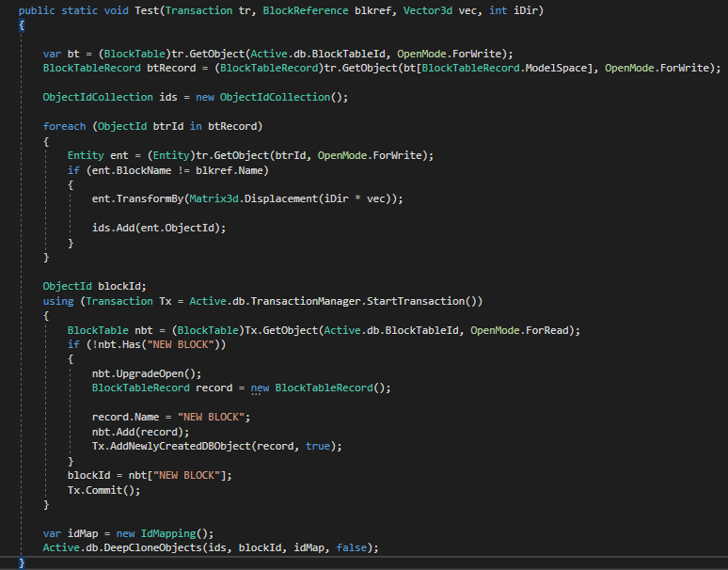Click 'false' argument in DeepCloneObjects call
Viewport: 728px width, 570px height.
[x=352, y=548]
